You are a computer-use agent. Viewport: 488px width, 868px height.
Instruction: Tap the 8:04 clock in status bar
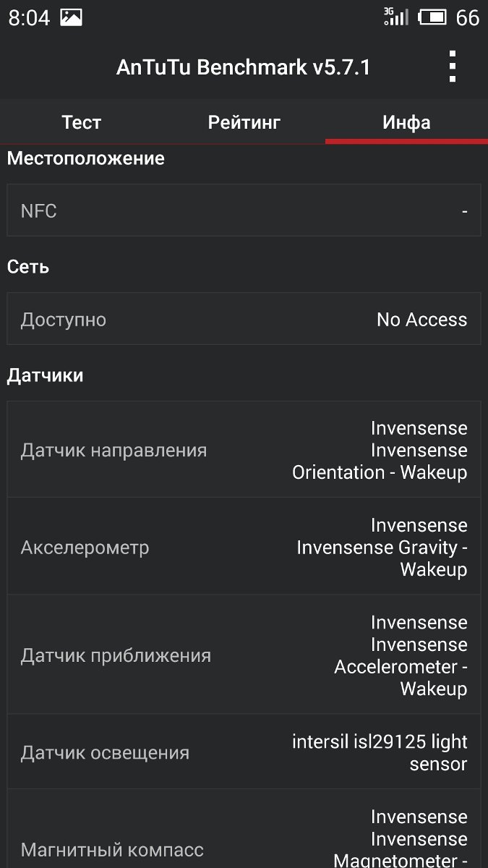click(x=30, y=17)
